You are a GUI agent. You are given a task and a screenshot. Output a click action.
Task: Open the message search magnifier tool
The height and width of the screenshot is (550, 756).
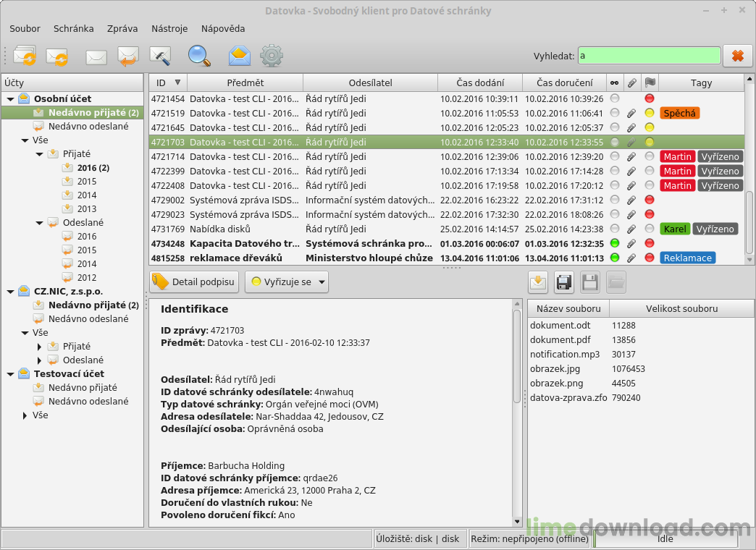tap(198, 56)
